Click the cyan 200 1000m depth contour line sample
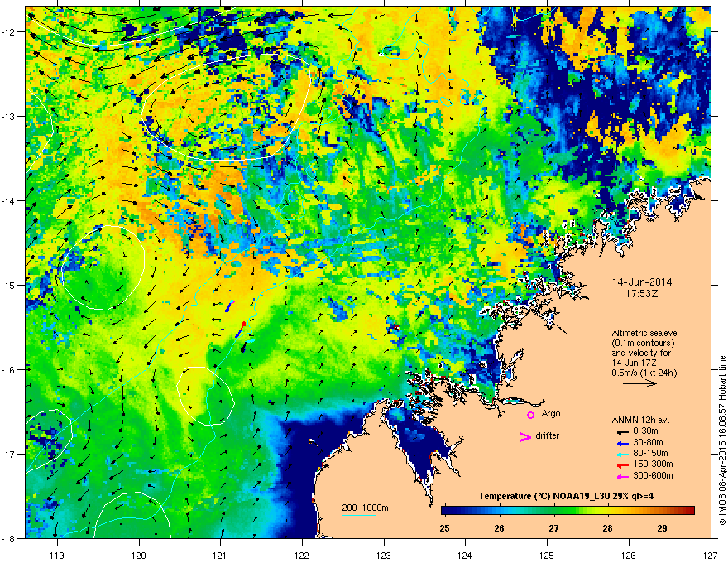 click(x=358, y=515)
